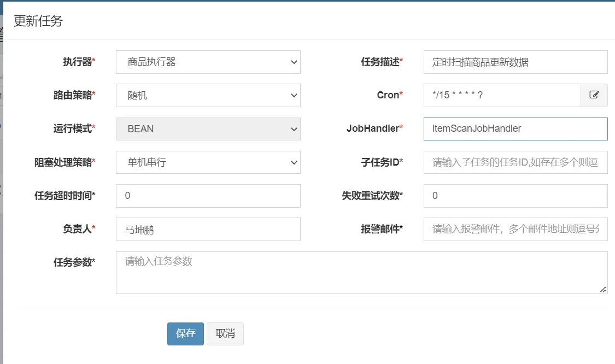The image size is (615, 364).
Task: Select the JobHandler text field
Action: (x=515, y=129)
